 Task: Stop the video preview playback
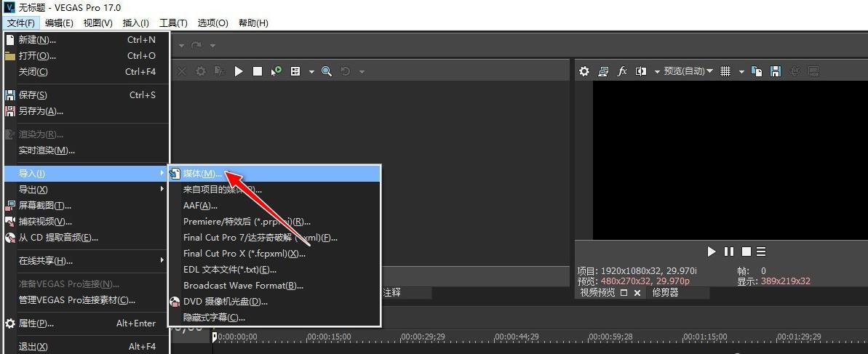(x=746, y=252)
